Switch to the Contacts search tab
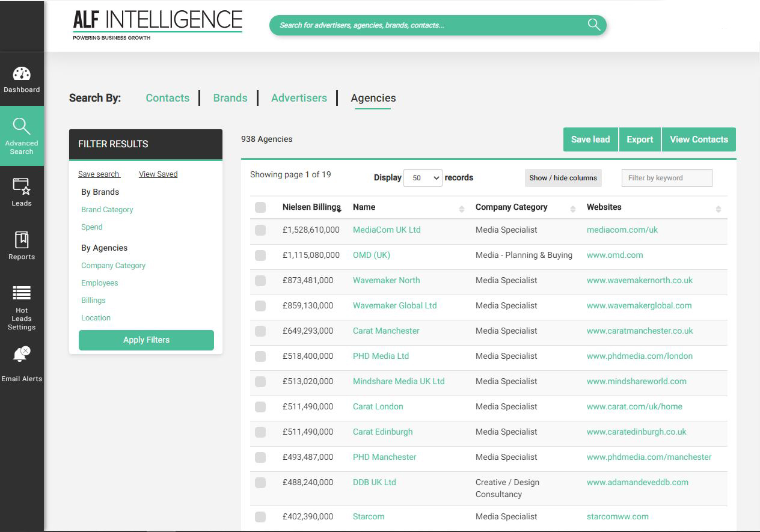Screen dimensions: 760x532 coord(168,98)
